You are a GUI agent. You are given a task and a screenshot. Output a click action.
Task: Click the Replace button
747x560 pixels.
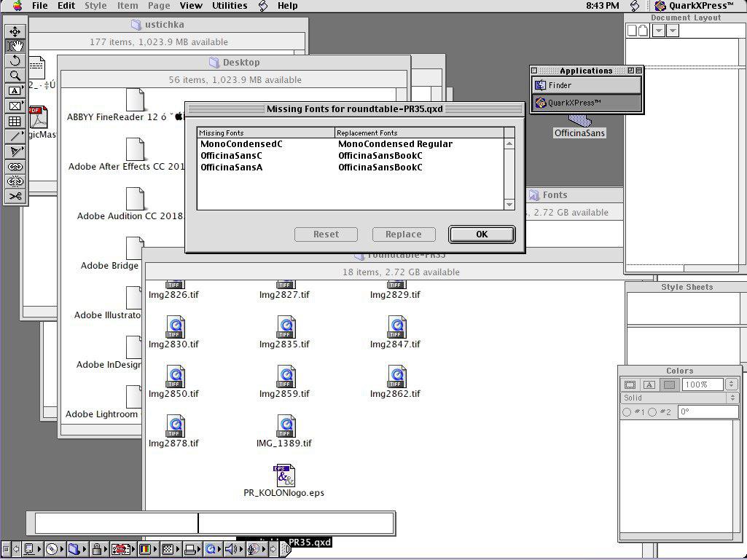[x=404, y=234]
